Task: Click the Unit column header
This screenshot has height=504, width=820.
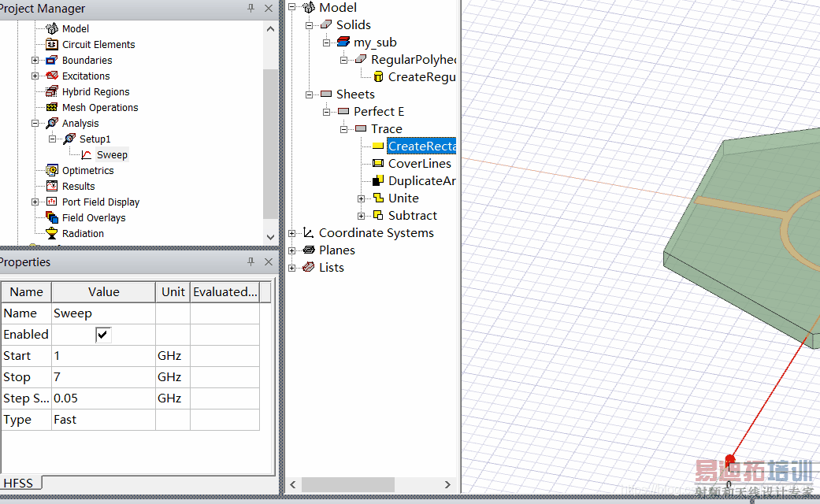Action: [173, 291]
